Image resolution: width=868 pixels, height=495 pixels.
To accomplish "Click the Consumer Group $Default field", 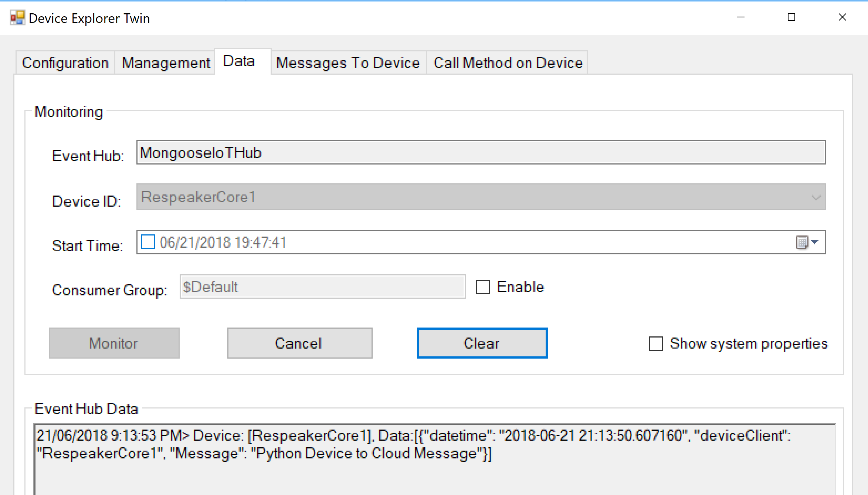I will tap(322, 287).
